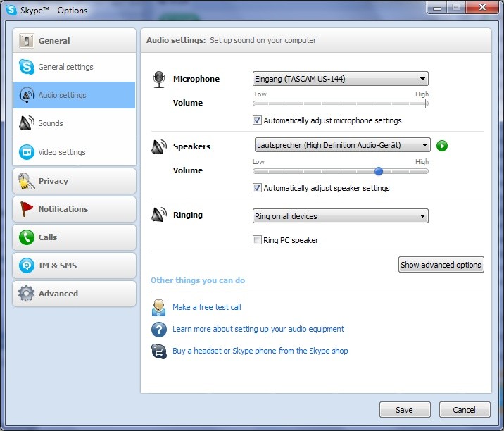Select Audio settings in sidebar
Viewport: 504px width, 431px height.
pos(74,95)
